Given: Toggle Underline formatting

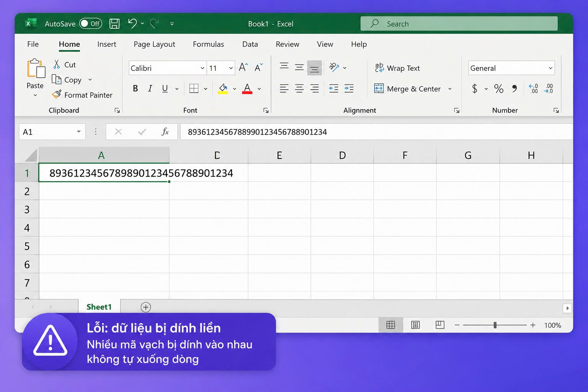Looking at the screenshot, I should tap(165, 88).
